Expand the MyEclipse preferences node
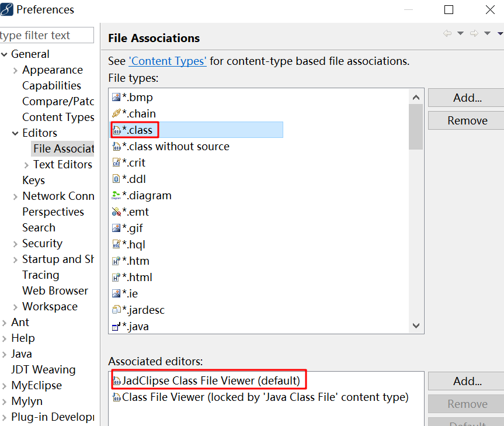 [x=4, y=386]
